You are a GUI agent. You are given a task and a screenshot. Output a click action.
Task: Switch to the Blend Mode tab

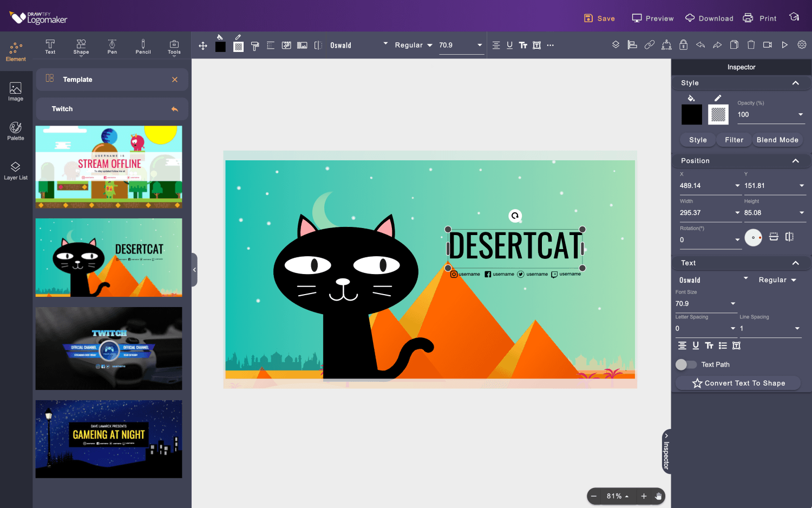(x=777, y=140)
